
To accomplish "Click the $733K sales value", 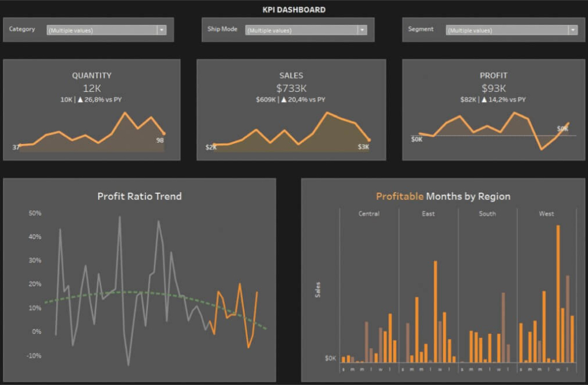I will click(291, 88).
